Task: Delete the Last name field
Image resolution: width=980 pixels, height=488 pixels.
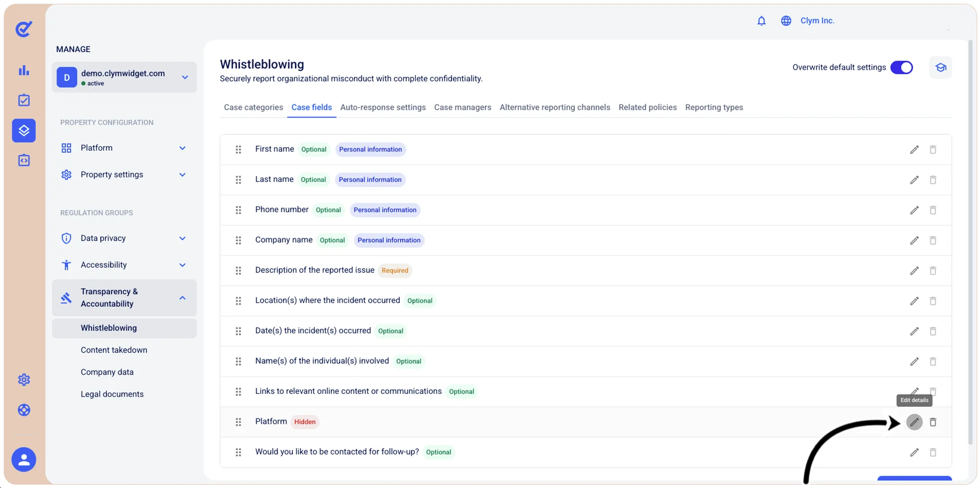Action: point(933,180)
